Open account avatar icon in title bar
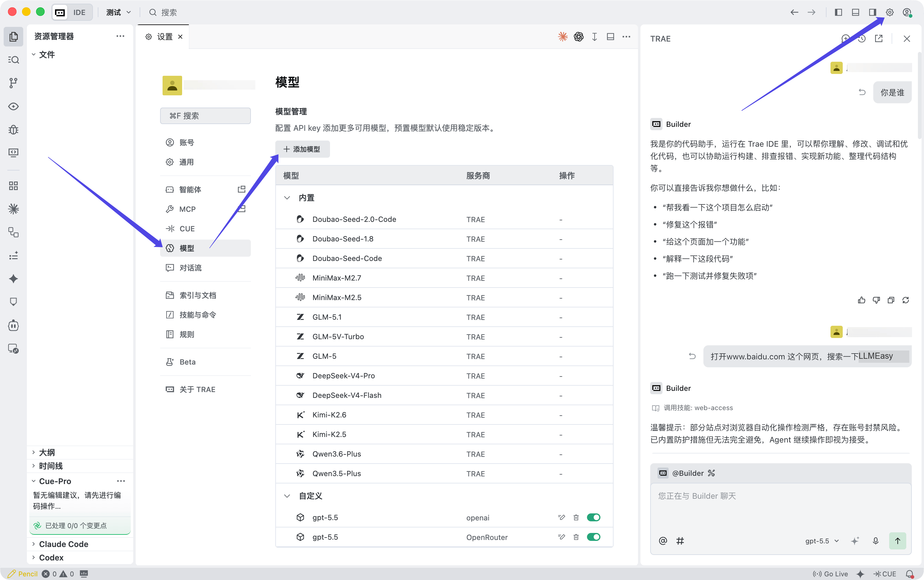 point(907,12)
